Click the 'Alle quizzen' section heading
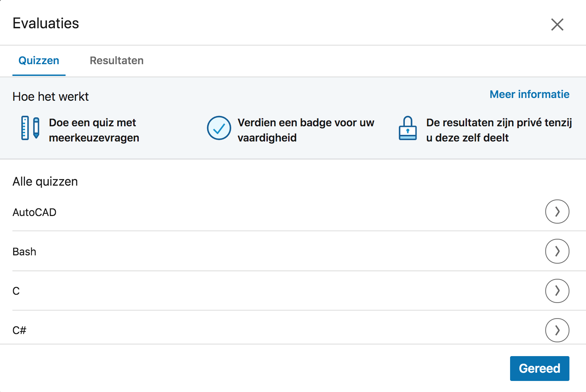Image resolution: width=586 pixels, height=392 pixels. click(45, 182)
